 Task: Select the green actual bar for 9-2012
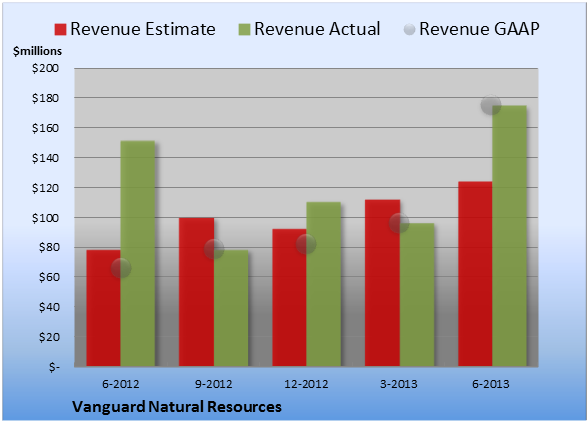(x=231, y=308)
